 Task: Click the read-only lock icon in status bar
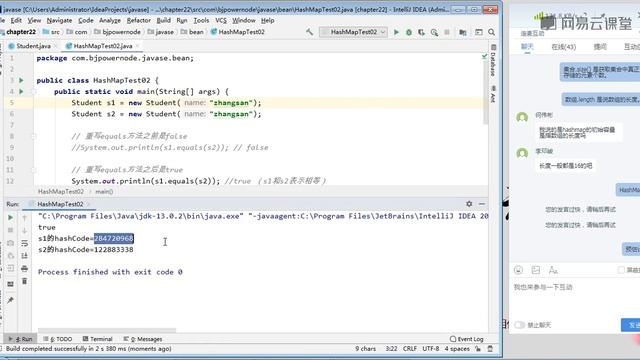478,349
